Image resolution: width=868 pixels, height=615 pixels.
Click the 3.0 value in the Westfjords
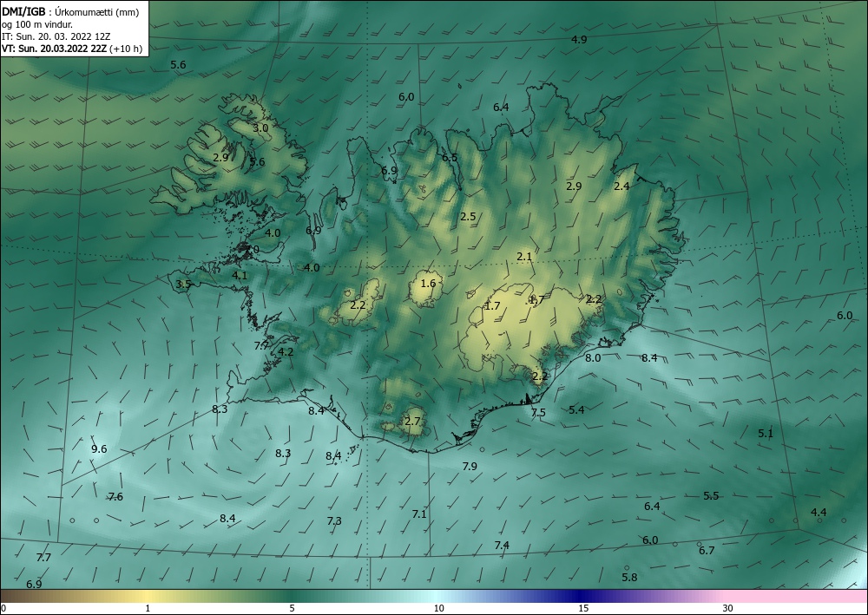[260, 128]
